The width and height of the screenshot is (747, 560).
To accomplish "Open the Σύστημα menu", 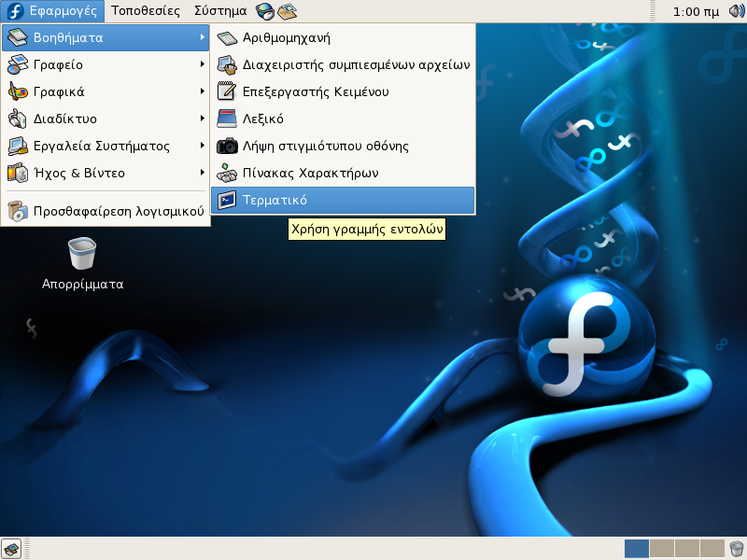I will 220,11.
